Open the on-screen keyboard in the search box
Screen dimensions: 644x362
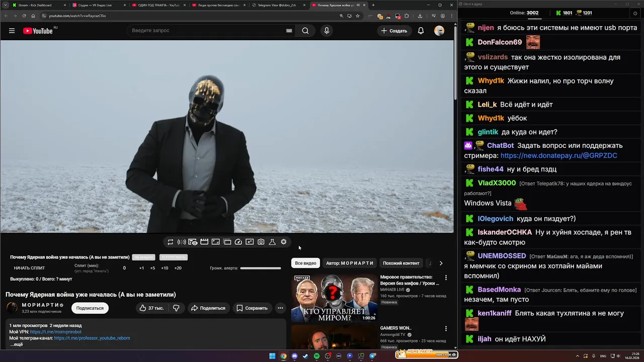(x=289, y=31)
